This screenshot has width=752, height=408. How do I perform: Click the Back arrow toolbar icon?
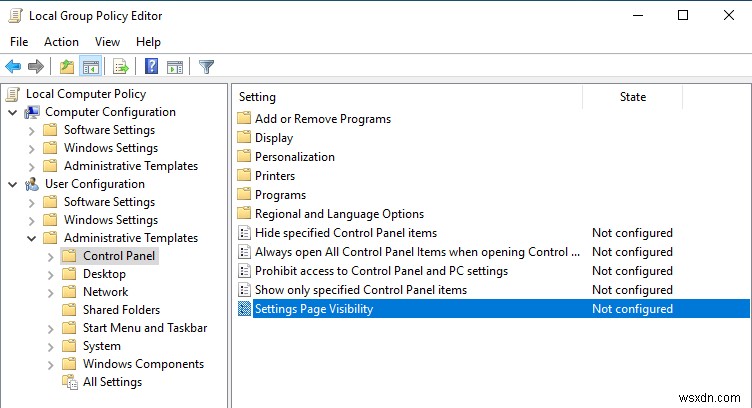click(x=13, y=66)
